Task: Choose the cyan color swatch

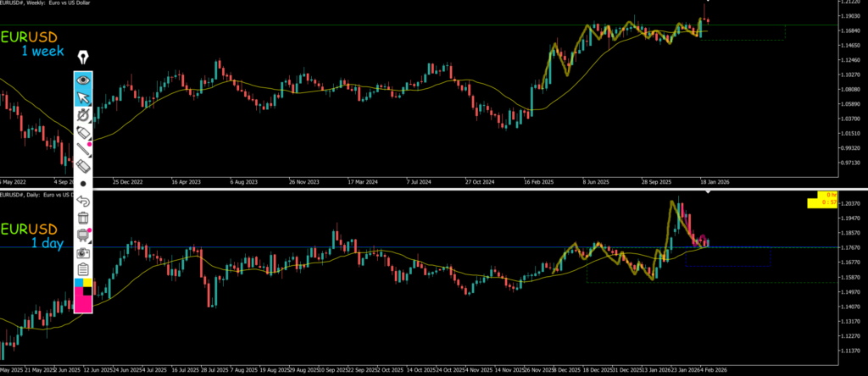Action: [x=79, y=291]
